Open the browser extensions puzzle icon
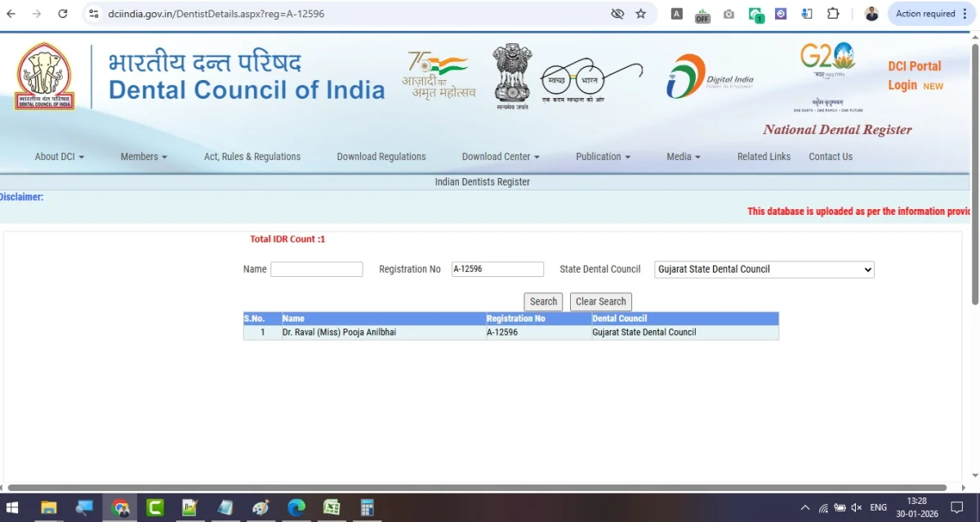980x522 pixels. tap(833, 14)
